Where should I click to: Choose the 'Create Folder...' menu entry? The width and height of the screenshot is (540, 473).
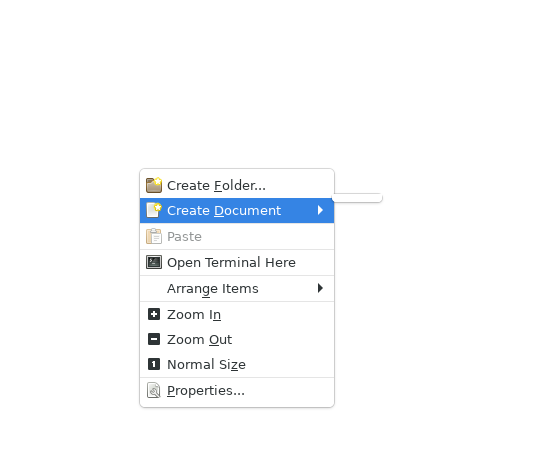[x=237, y=185]
